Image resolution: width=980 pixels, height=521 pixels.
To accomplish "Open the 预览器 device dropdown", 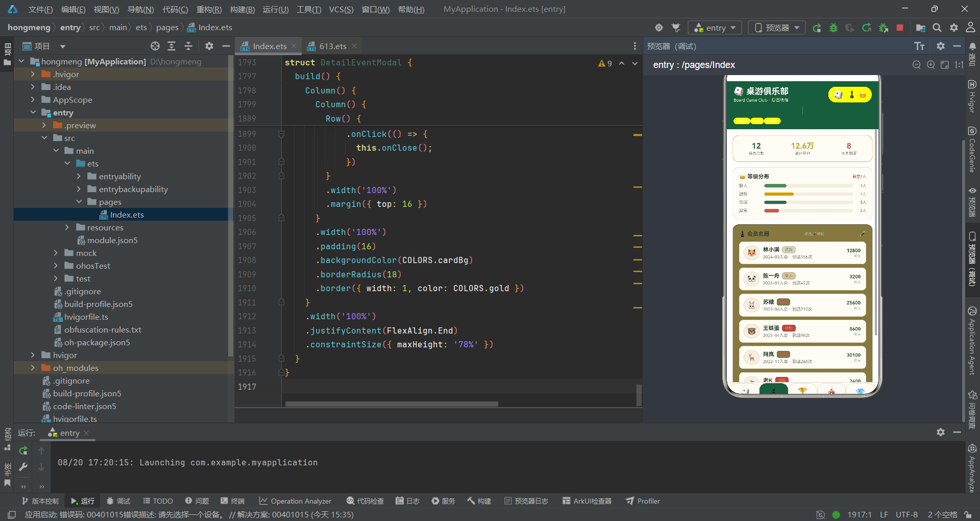I will (x=777, y=28).
